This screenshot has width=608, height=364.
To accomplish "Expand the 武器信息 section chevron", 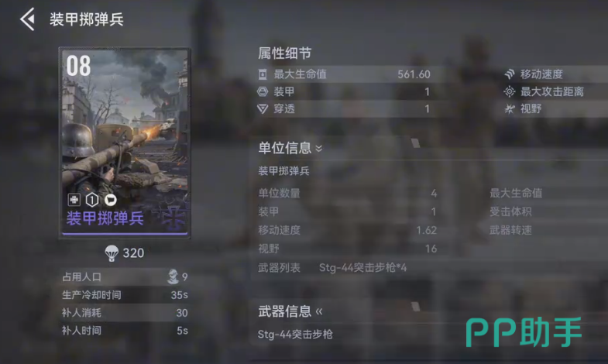I will pyautogui.click(x=319, y=311).
